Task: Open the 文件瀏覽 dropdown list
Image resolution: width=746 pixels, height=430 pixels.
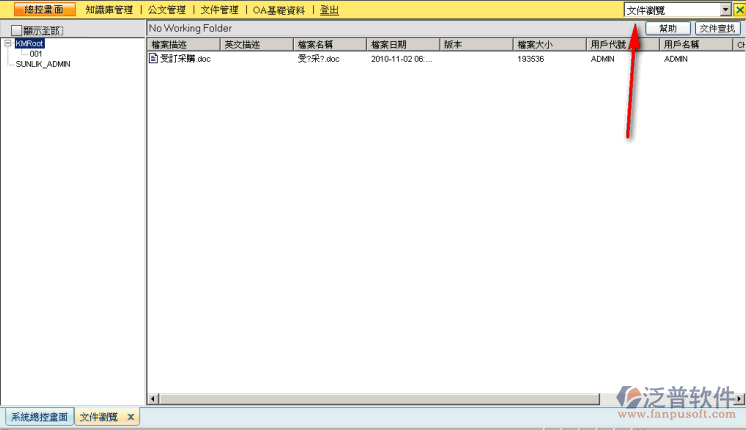Action: [725, 10]
